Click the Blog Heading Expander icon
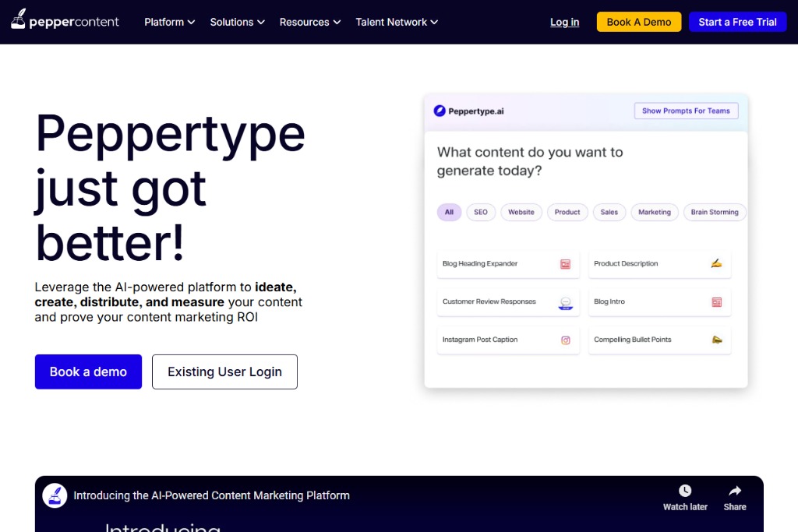This screenshot has height=532, width=798. click(563, 264)
